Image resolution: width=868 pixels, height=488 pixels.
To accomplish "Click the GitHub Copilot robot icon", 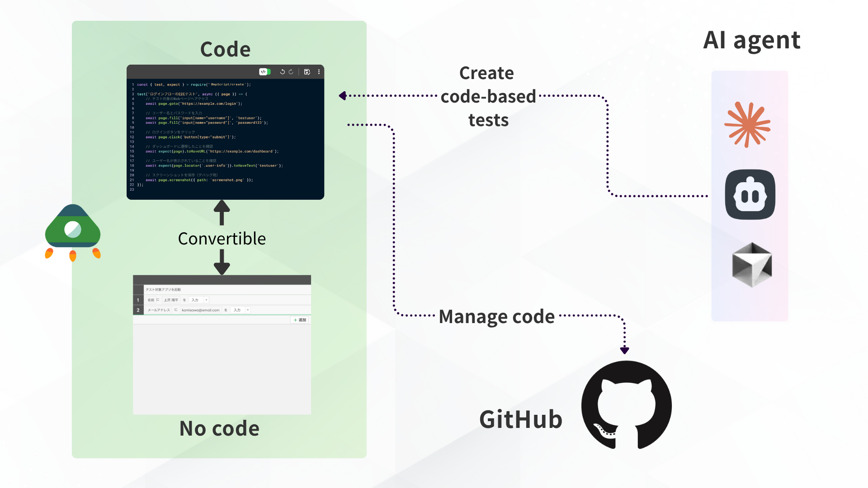I will [750, 195].
